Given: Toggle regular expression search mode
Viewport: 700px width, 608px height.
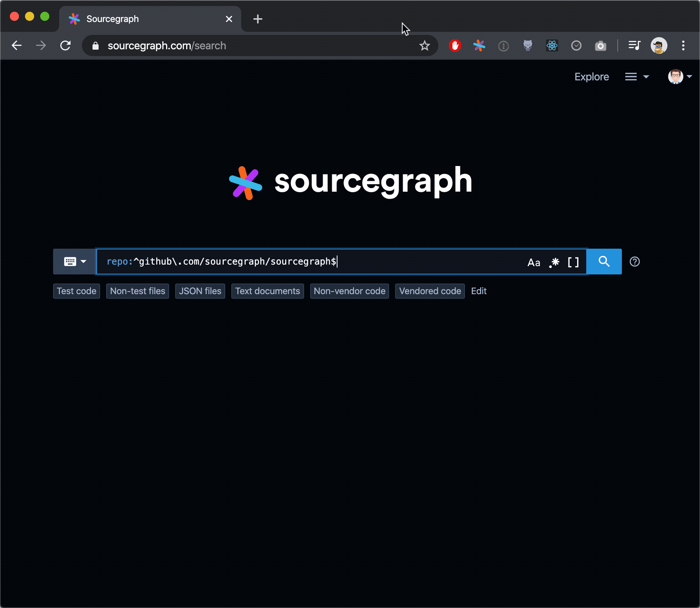Looking at the screenshot, I should coord(554,262).
